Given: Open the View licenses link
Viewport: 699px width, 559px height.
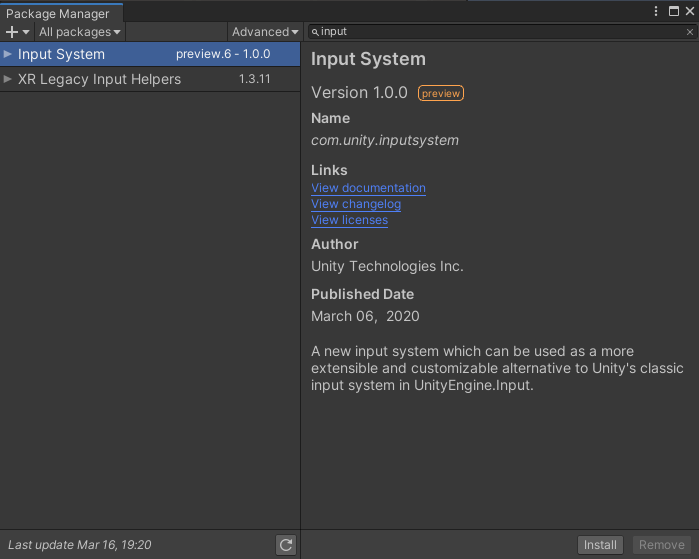Looking at the screenshot, I should [350, 220].
